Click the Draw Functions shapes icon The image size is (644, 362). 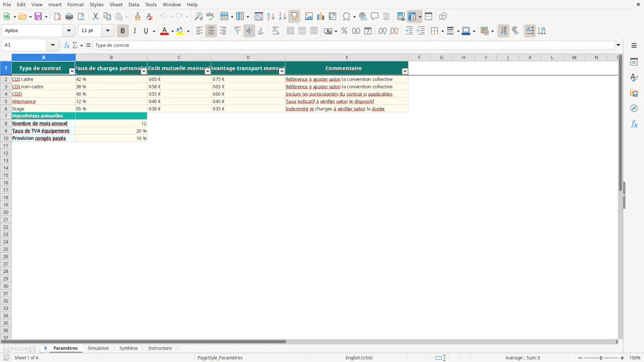pos(443,17)
